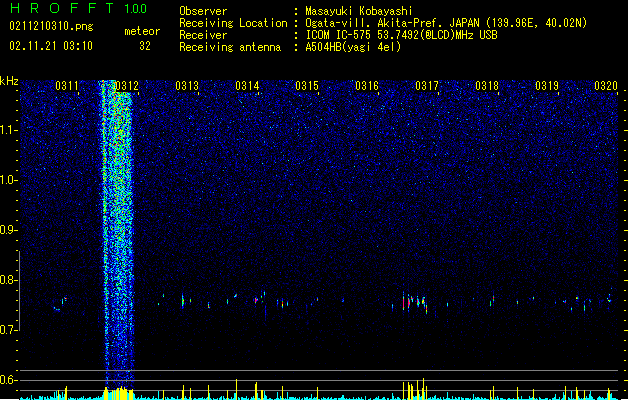
Task: Click the large meteor echo burst near 0312
Action: (x=117, y=233)
